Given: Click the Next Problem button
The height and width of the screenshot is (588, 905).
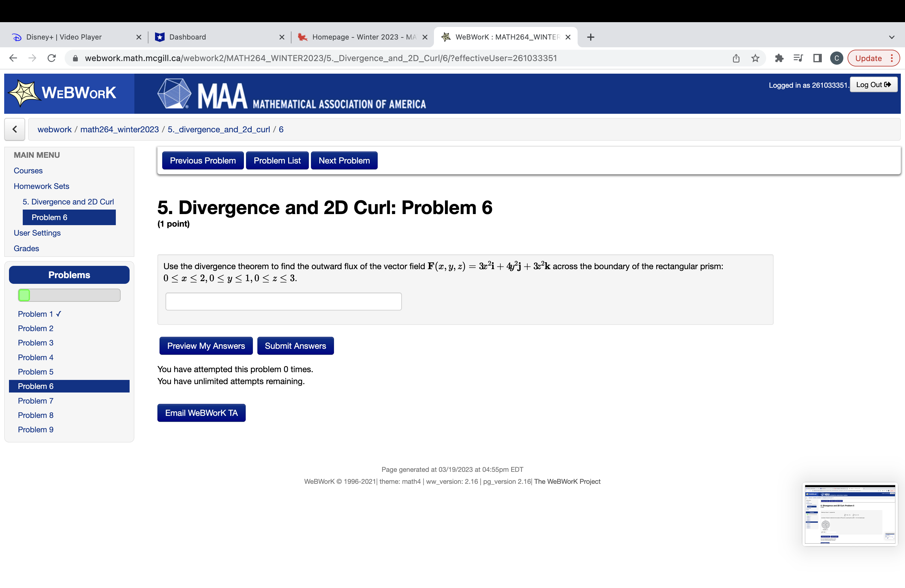Looking at the screenshot, I should pyautogui.click(x=344, y=160).
